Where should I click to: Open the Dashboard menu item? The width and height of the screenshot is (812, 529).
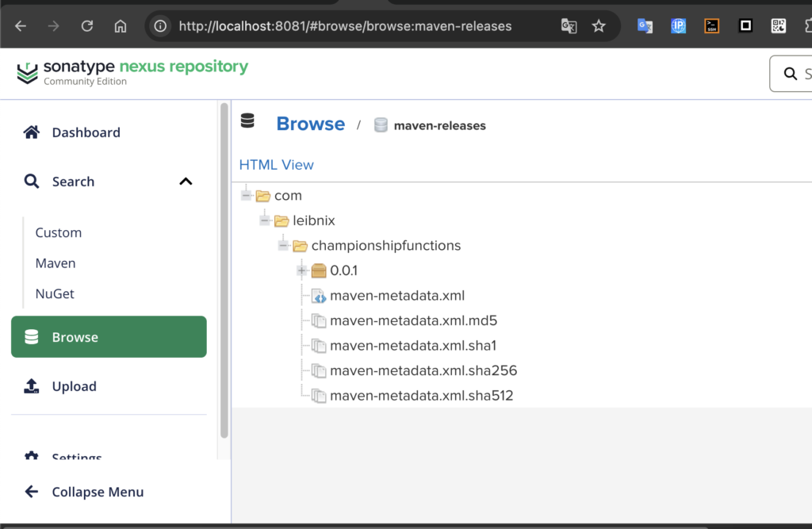(86, 132)
